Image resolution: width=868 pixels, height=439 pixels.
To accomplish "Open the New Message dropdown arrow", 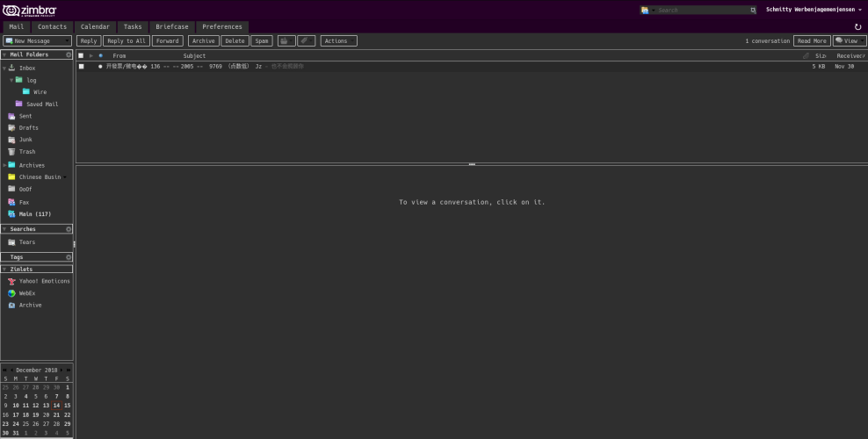I will pyautogui.click(x=68, y=41).
